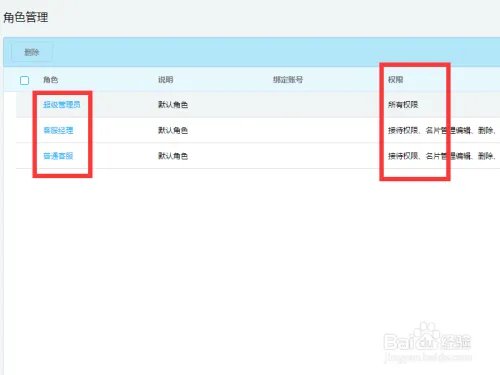
Task: Click the 权限 column header
Action: coord(395,80)
